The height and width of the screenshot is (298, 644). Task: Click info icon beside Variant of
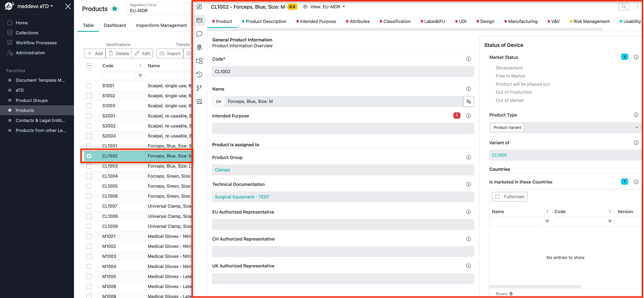click(x=636, y=143)
